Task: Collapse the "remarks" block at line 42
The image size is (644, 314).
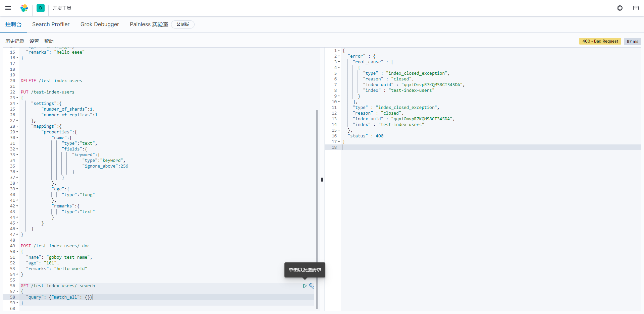Action: pyautogui.click(x=17, y=206)
